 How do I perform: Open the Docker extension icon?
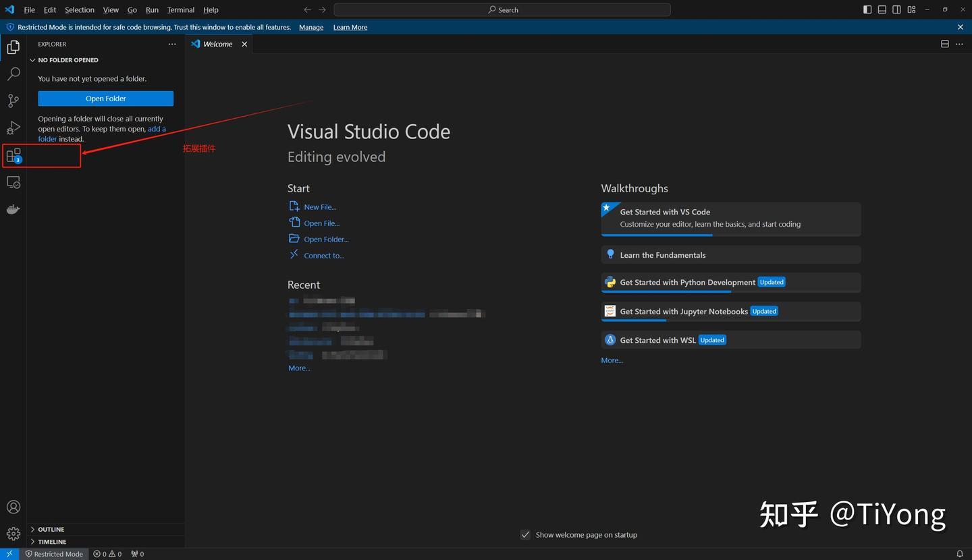click(x=13, y=208)
